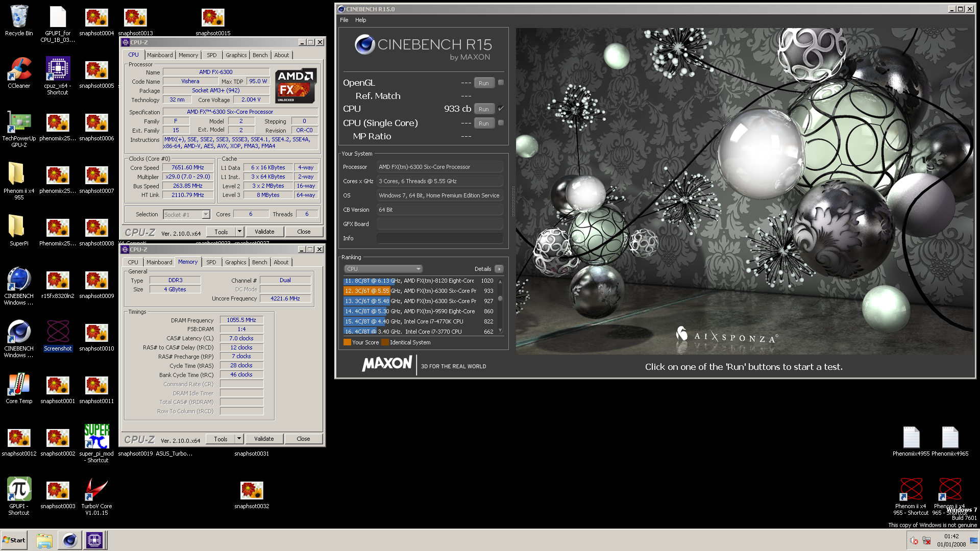The height and width of the screenshot is (551, 980).
Task: Toggle the CPU test checkbox
Action: click(x=501, y=109)
